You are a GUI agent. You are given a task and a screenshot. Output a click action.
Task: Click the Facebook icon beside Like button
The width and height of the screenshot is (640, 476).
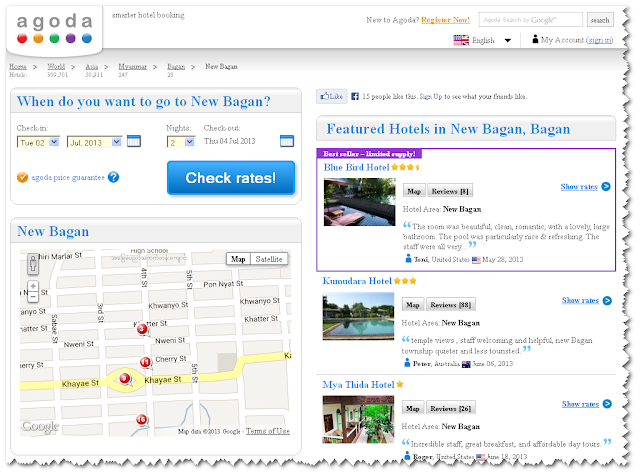point(355,96)
